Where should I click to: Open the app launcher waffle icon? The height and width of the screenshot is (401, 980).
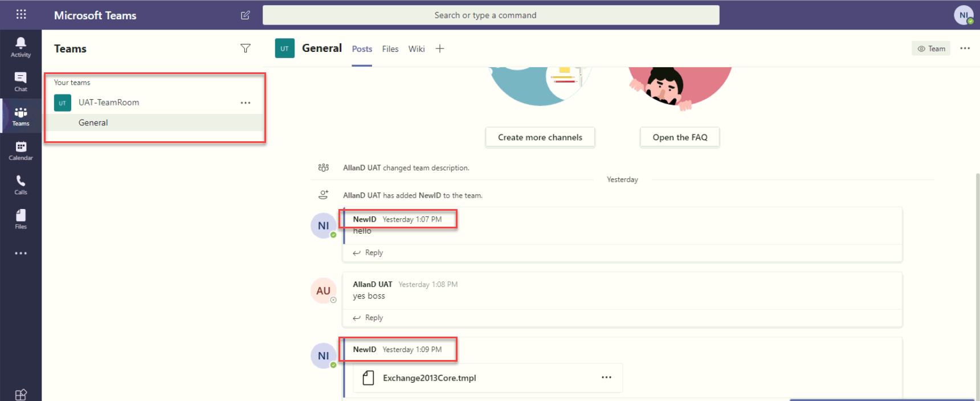click(21, 14)
